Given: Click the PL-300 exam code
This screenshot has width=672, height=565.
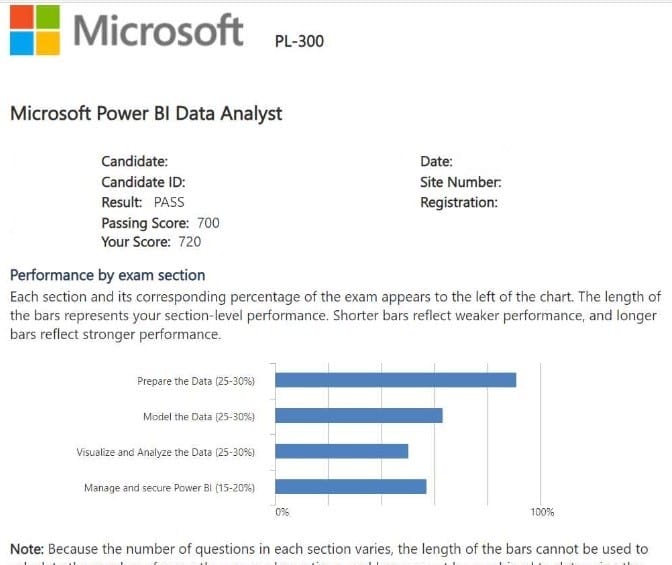Looking at the screenshot, I should click(x=299, y=42).
